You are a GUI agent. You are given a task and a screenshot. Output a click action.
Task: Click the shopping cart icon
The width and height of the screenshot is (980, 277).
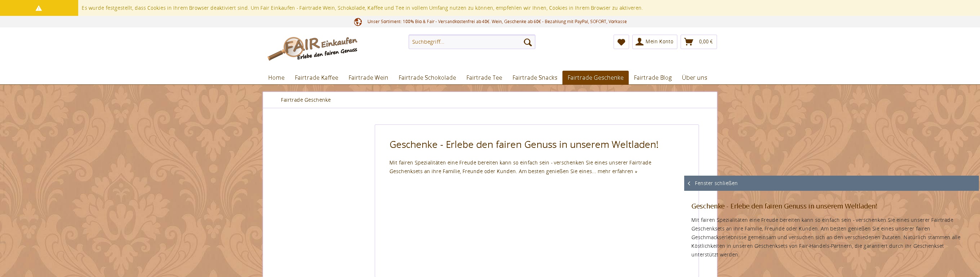688,42
